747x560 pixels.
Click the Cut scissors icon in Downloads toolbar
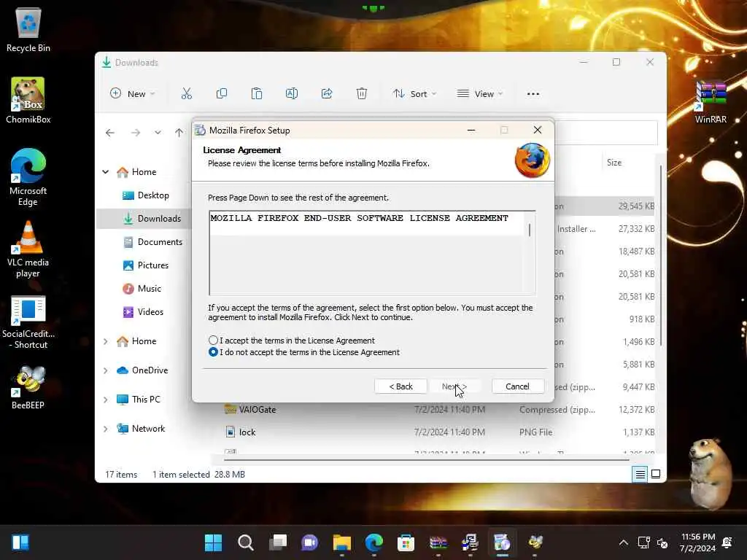click(x=186, y=94)
